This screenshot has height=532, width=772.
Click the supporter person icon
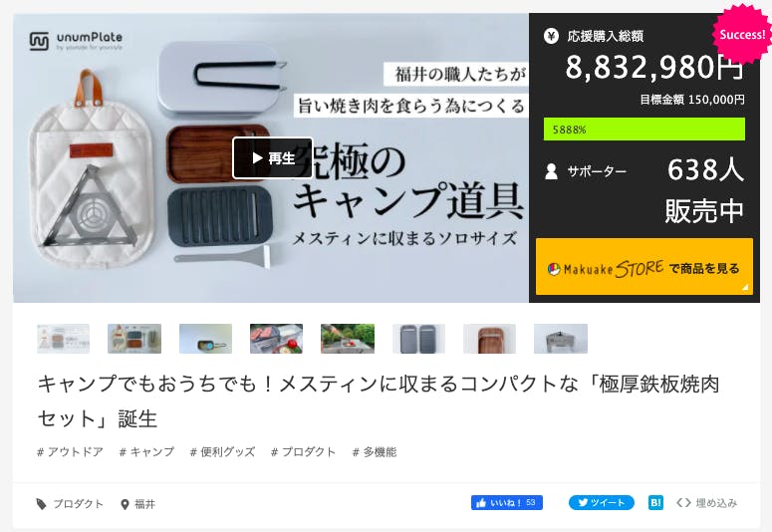pos(552,171)
